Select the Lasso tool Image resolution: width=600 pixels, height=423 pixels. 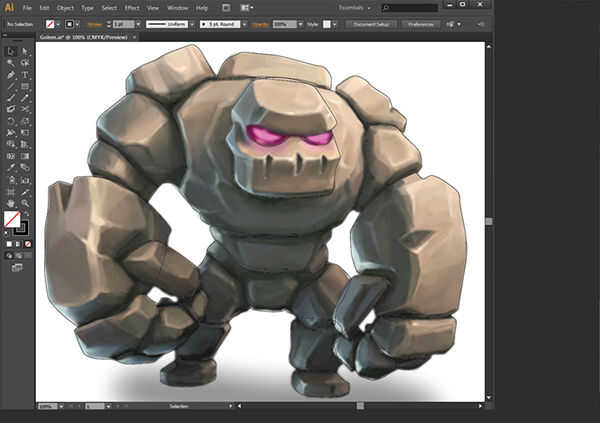point(25,63)
